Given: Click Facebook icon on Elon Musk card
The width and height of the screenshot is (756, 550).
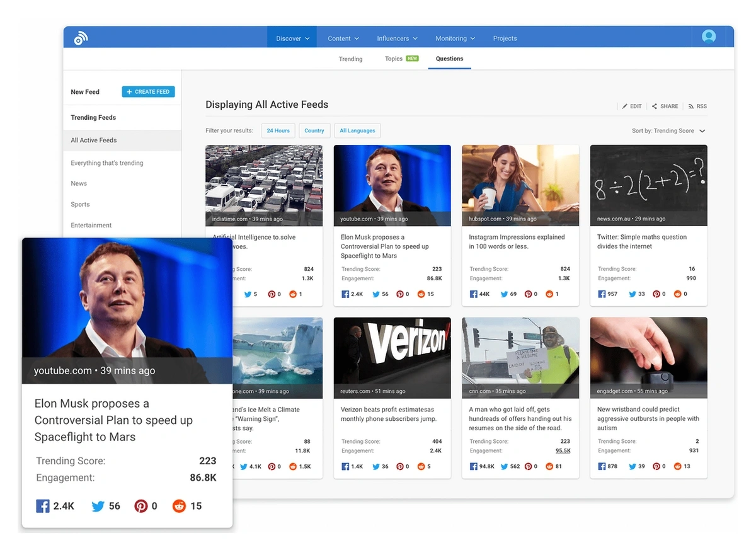Looking at the screenshot, I should pos(345,294).
